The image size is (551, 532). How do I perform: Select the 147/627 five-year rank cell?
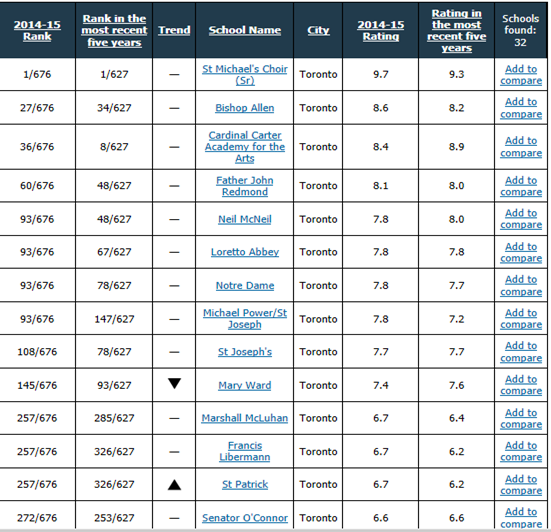click(x=114, y=319)
